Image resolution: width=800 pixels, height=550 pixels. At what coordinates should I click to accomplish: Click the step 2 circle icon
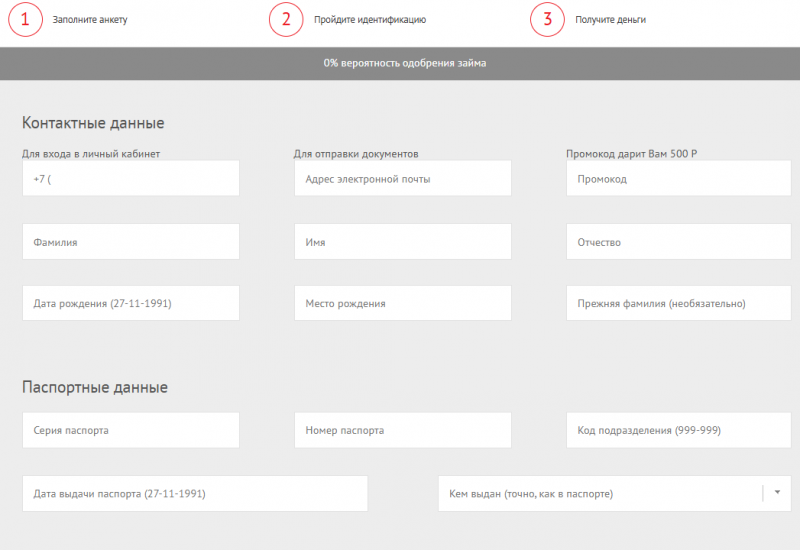(x=286, y=19)
